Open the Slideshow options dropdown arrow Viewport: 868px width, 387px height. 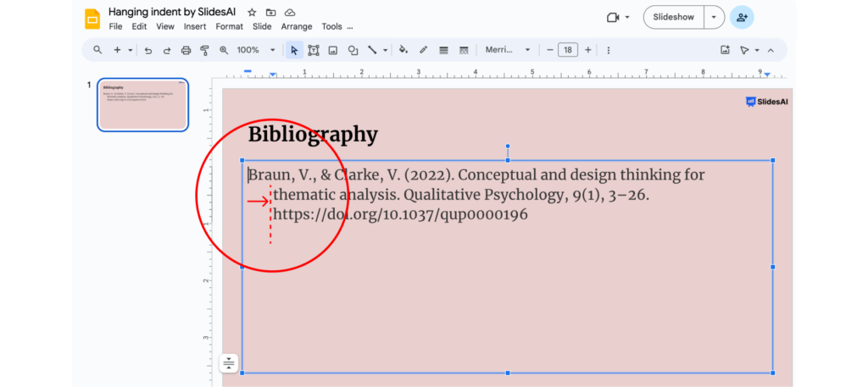click(x=715, y=17)
